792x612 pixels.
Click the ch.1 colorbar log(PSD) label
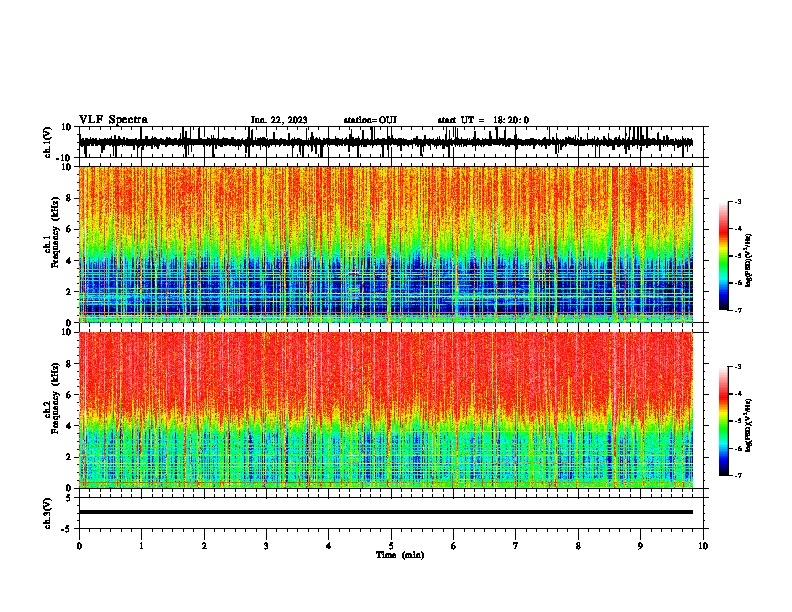click(x=748, y=261)
